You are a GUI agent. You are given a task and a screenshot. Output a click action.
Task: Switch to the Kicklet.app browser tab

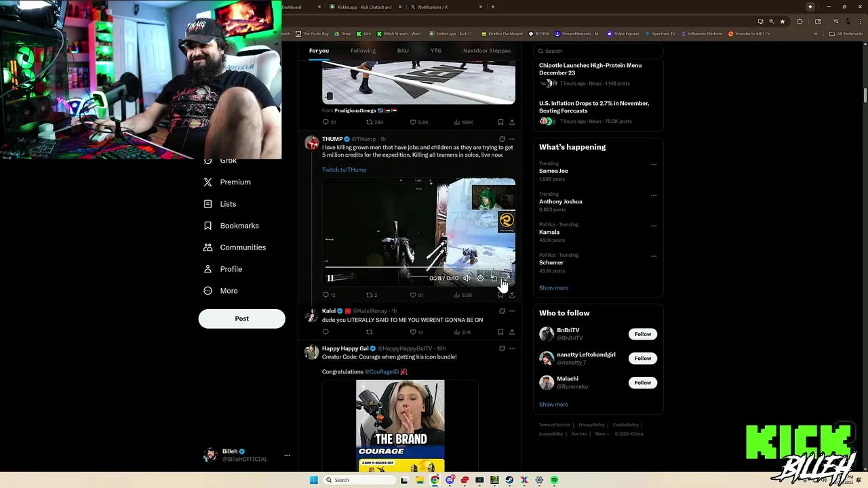pyautogui.click(x=365, y=7)
